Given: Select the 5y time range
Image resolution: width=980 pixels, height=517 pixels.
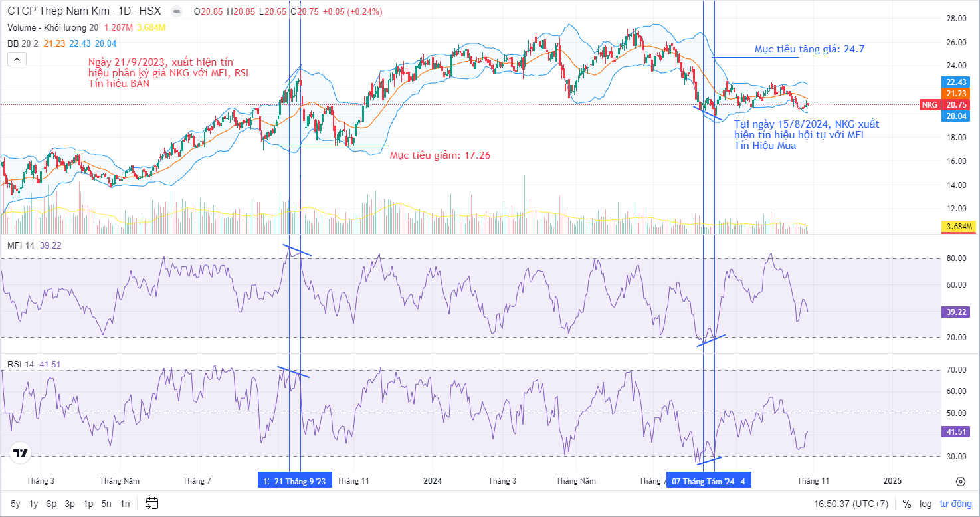Looking at the screenshot, I should 15,504.
